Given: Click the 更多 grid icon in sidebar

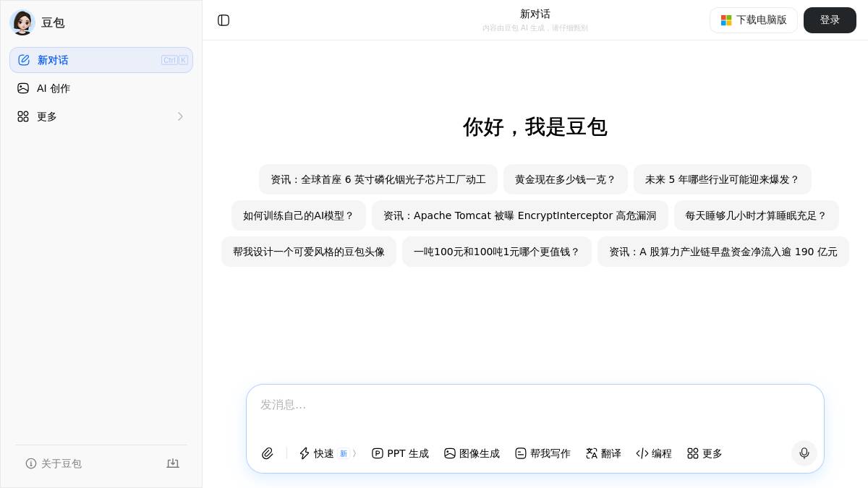Looking at the screenshot, I should (x=23, y=116).
